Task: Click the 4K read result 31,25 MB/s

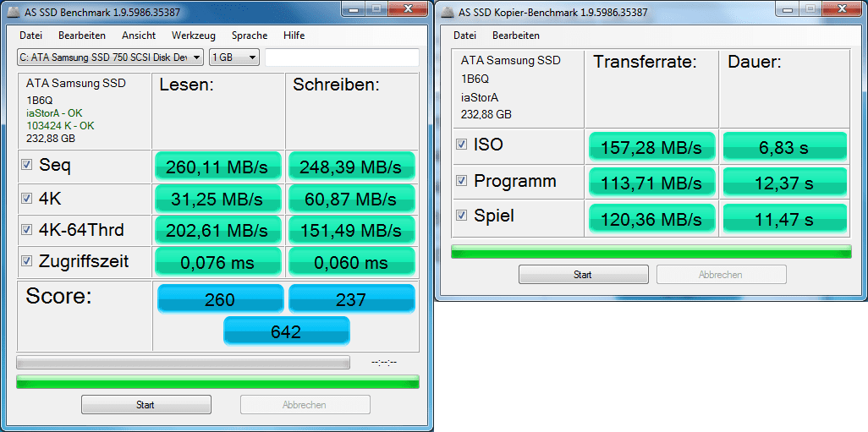Action: point(218,198)
